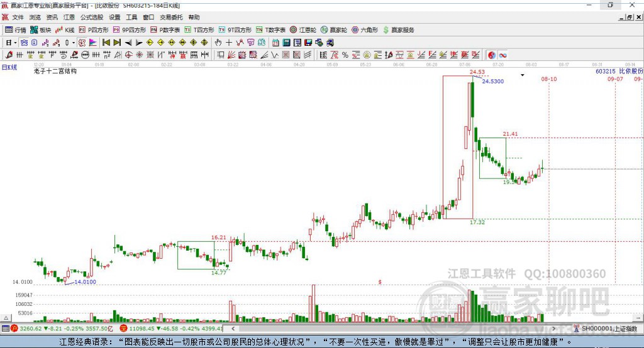Select the percent sign retracement tool
The image size is (644, 348).
click(345, 55)
